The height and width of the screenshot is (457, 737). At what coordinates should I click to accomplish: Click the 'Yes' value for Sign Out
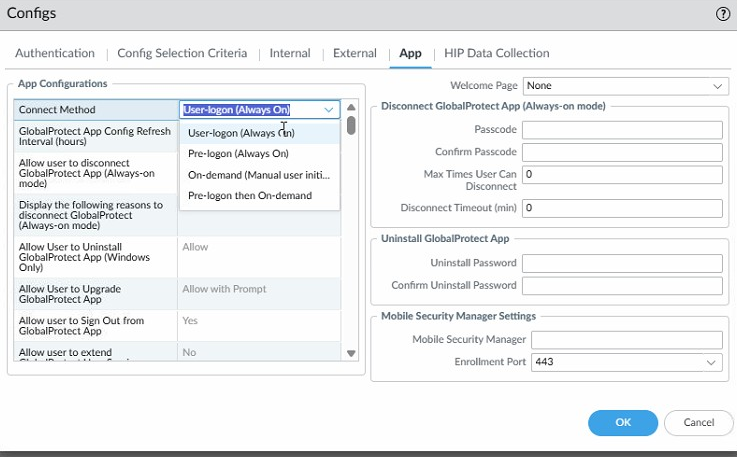tap(190, 321)
